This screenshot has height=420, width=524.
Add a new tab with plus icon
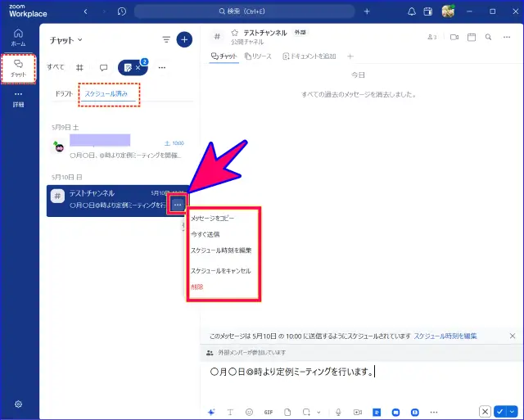coord(350,56)
